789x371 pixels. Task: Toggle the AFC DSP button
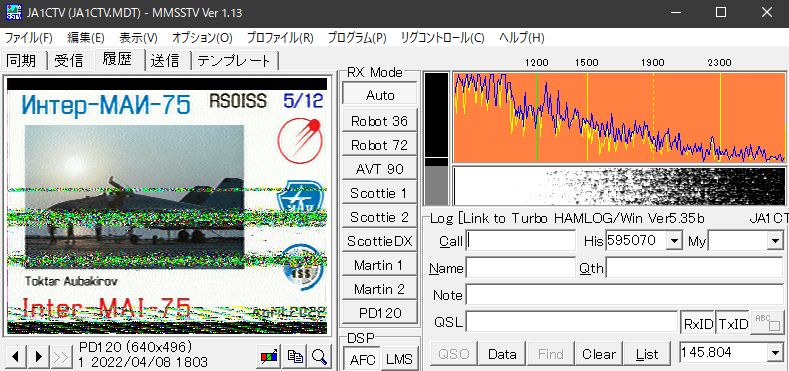(362, 359)
